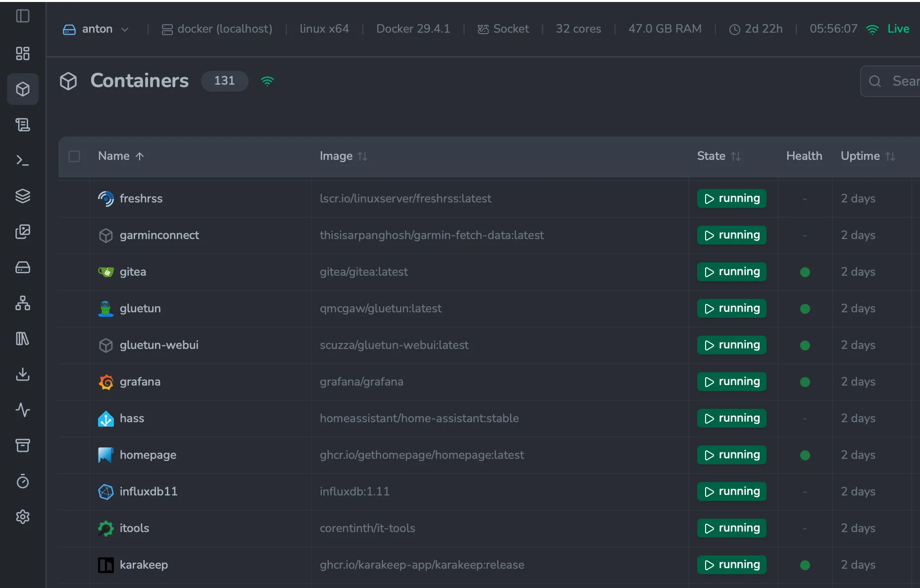Open the anton environment dropdown
This screenshot has width=920, height=588.
[96, 29]
